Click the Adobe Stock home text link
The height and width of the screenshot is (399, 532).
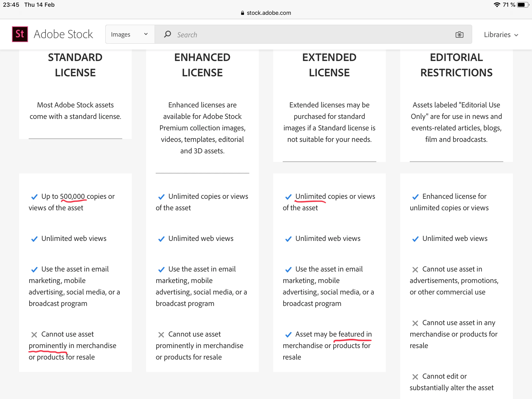(63, 34)
